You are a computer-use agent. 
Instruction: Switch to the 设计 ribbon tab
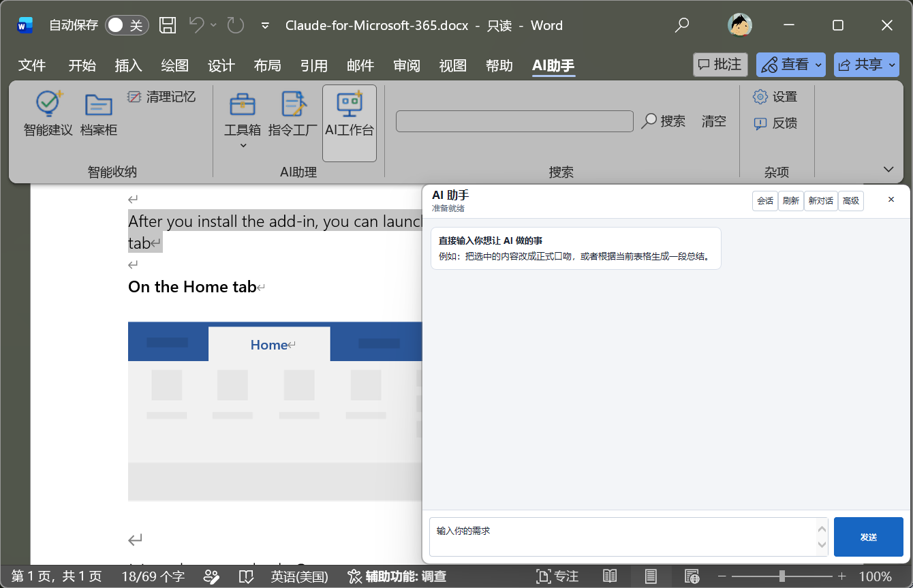(x=221, y=65)
